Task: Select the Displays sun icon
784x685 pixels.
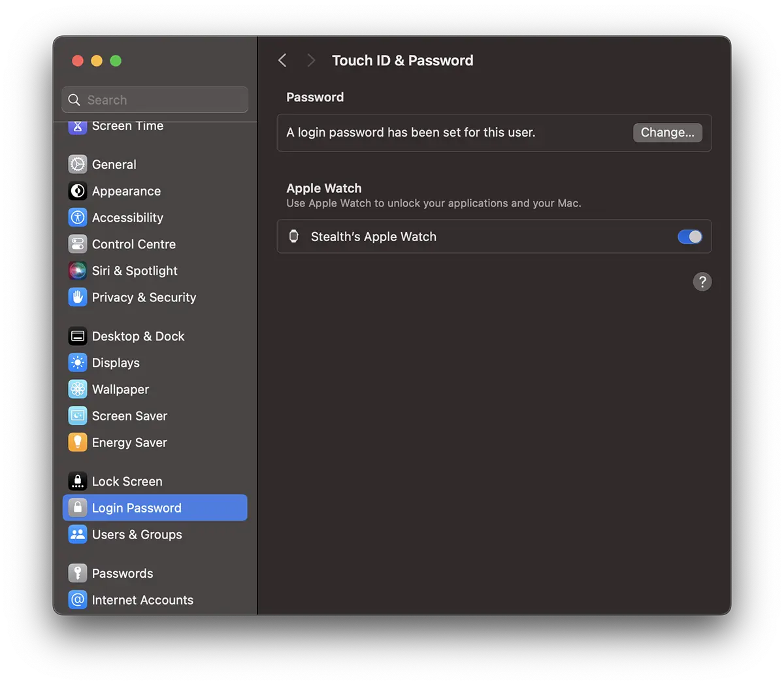Action: tap(78, 363)
